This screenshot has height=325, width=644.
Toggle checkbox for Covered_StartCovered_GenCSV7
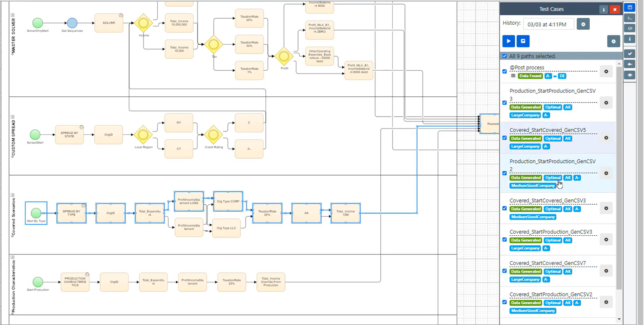tap(505, 271)
